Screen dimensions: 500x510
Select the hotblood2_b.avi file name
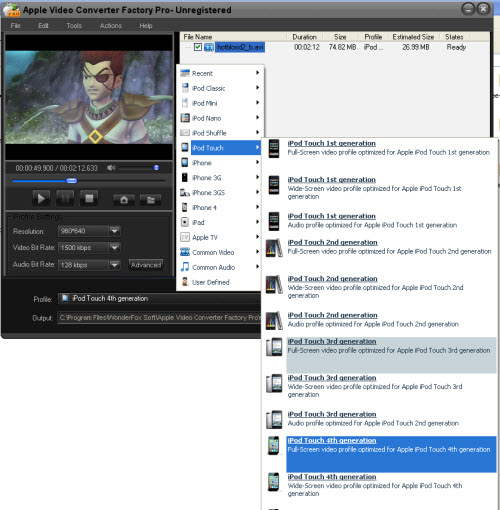click(240, 47)
